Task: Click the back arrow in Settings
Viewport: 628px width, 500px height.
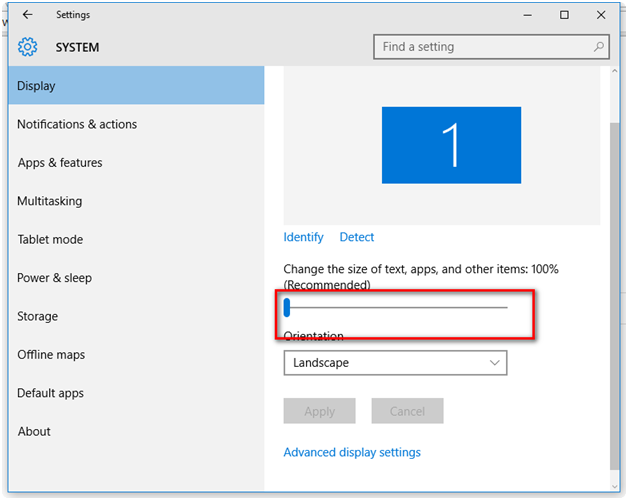Action: click(27, 15)
